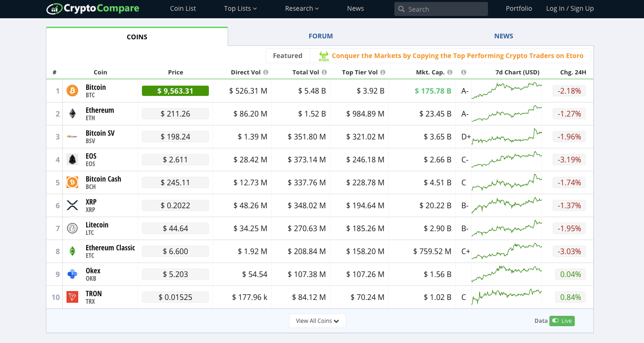Click the XRP coin icon
The image size is (644, 343).
click(x=72, y=205)
